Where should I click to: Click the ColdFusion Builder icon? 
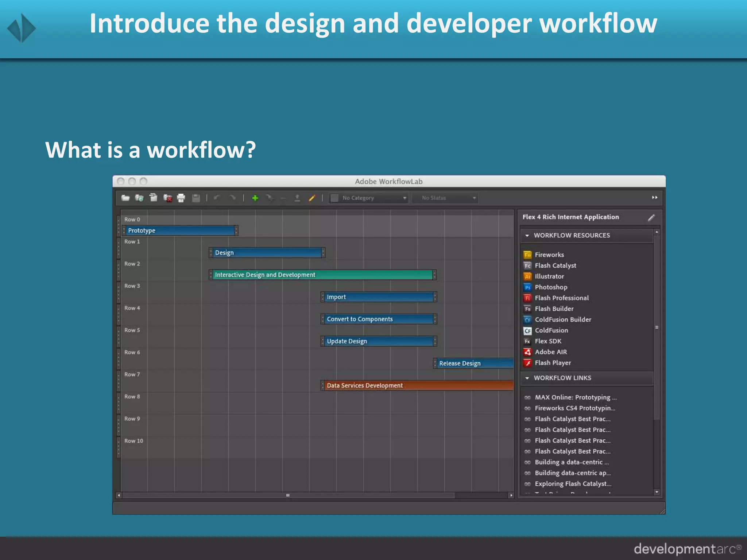click(x=527, y=320)
